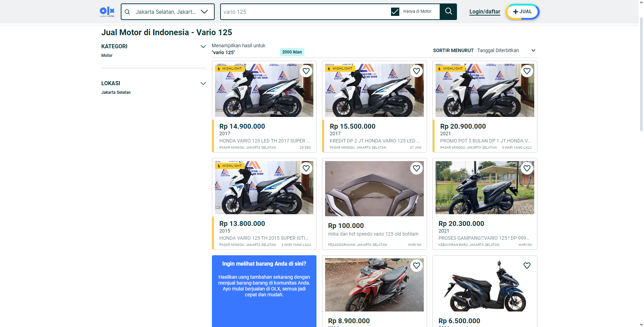Open photo of black Vario Rp 20.300.000
The width and height of the screenshot is (644, 327).
[x=485, y=188]
